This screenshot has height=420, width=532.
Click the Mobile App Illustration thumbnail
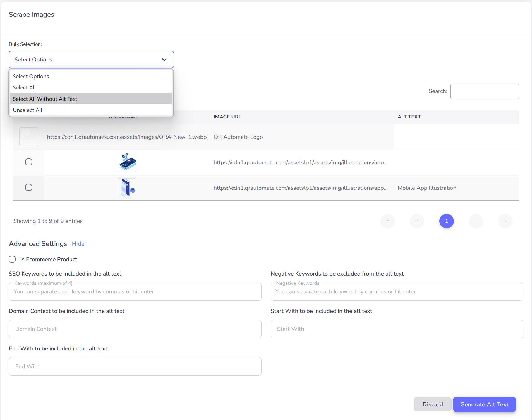(127, 188)
